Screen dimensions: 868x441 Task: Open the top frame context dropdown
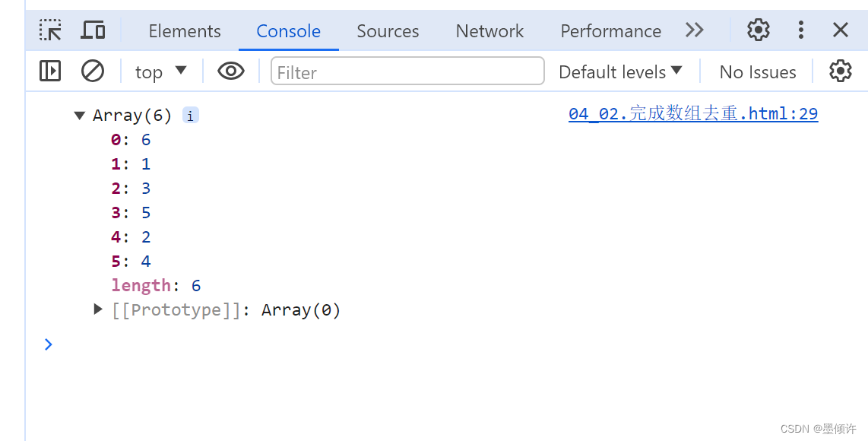point(160,71)
